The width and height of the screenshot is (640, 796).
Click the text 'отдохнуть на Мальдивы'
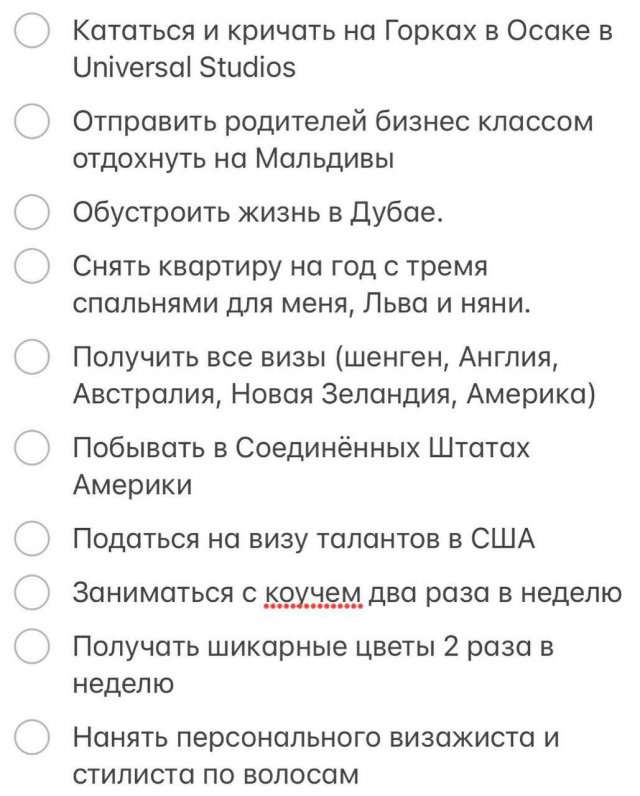pos(231,160)
